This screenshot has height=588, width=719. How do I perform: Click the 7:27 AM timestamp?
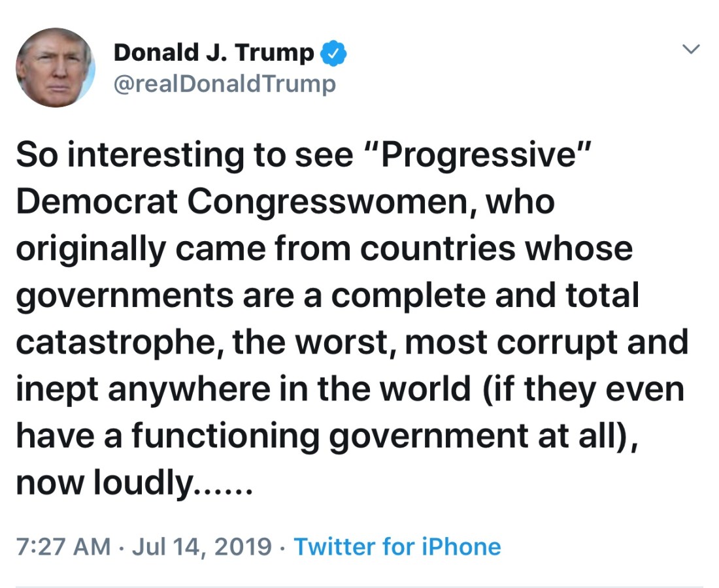point(63,546)
